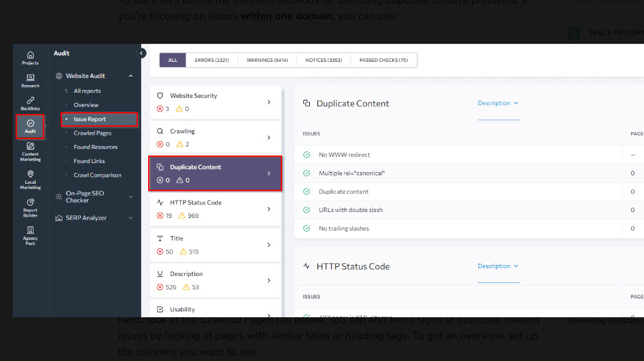Open Content Marketing in the sidebar
This screenshot has width=644, height=361.
tap(30, 151)
